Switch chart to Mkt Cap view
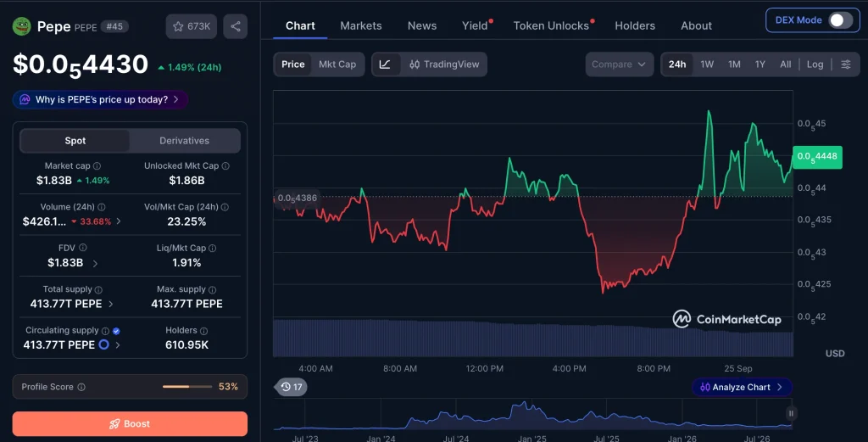This screenshot has width=868, height=442. 337,64
